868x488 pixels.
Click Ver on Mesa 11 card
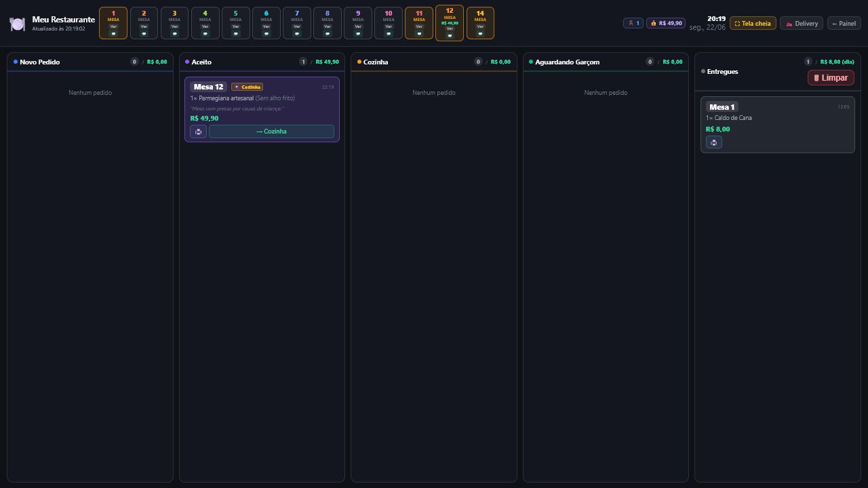tap(418, 26)
